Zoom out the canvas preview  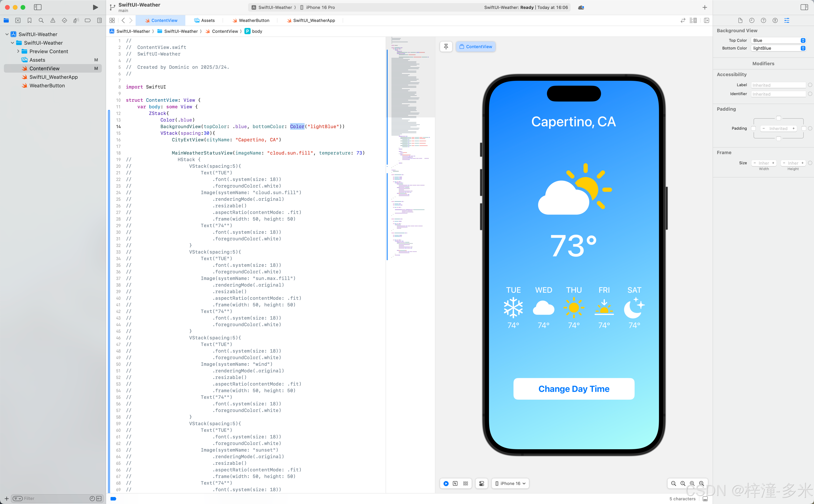click(x=673, y=483)
